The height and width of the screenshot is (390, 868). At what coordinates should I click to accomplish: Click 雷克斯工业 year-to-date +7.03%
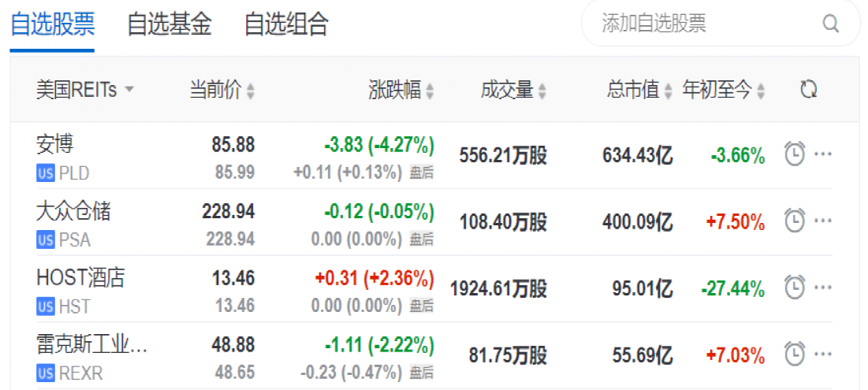(x=736, y=357)
